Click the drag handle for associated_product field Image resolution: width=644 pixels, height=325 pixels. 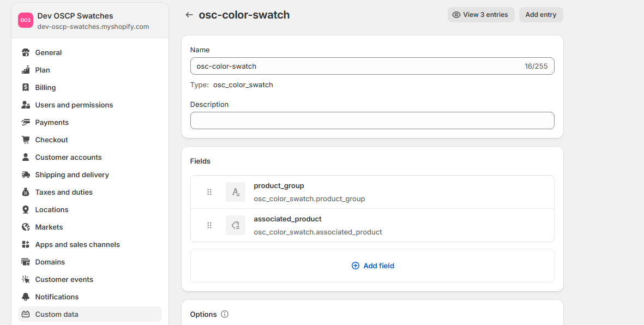click(209, 225)
